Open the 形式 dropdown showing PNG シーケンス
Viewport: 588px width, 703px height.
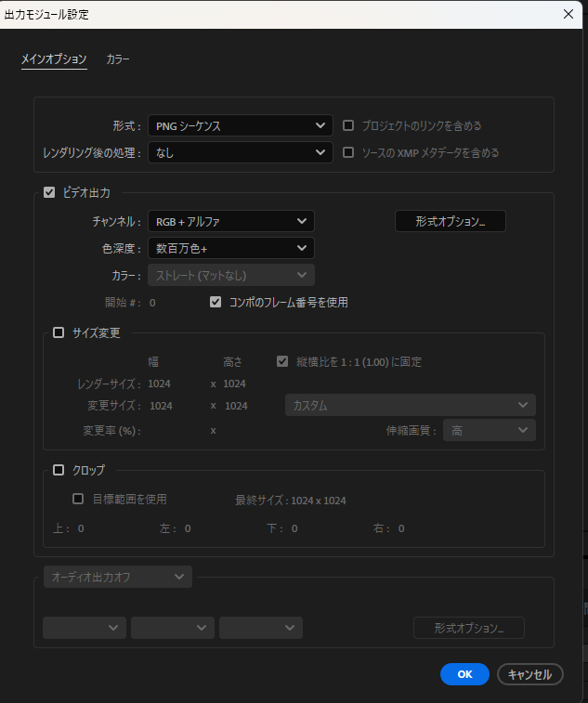[x=240, y=125]
